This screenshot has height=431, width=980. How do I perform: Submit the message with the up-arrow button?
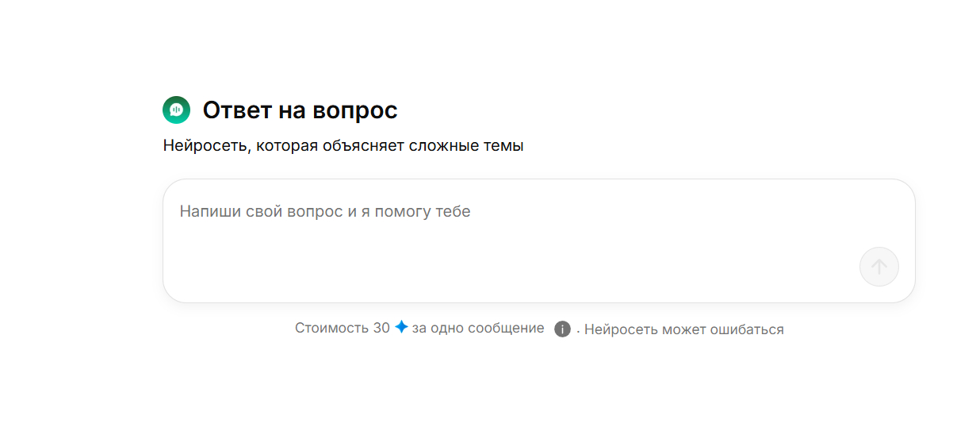(x=879, y=267)
